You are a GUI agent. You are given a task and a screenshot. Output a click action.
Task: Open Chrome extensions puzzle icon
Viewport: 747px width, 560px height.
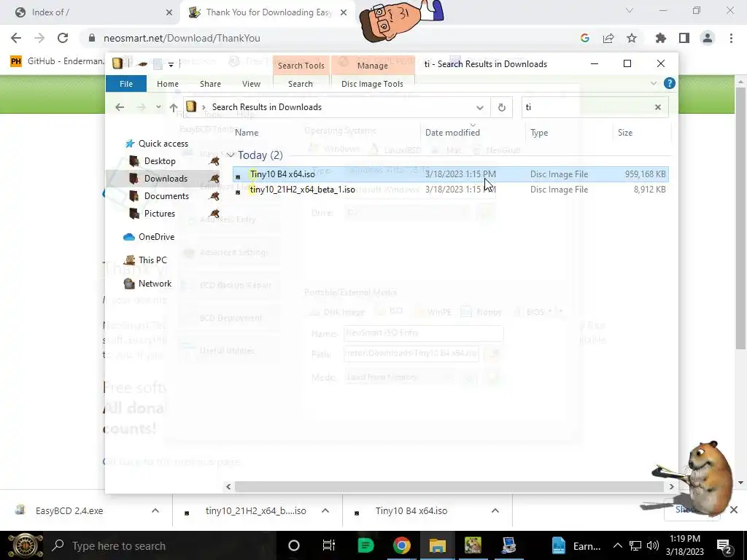(x=661, y=38)
